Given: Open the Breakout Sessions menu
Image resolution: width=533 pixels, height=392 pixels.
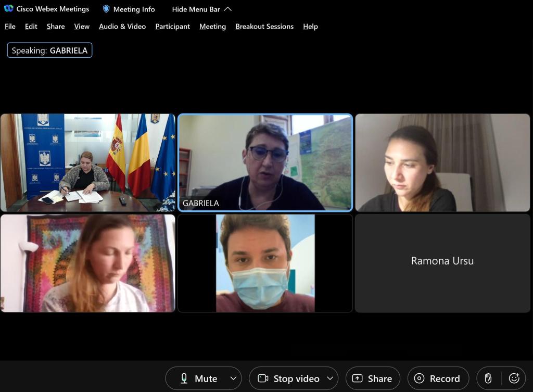Looking at the screenshot, I should tap(264, 26).
